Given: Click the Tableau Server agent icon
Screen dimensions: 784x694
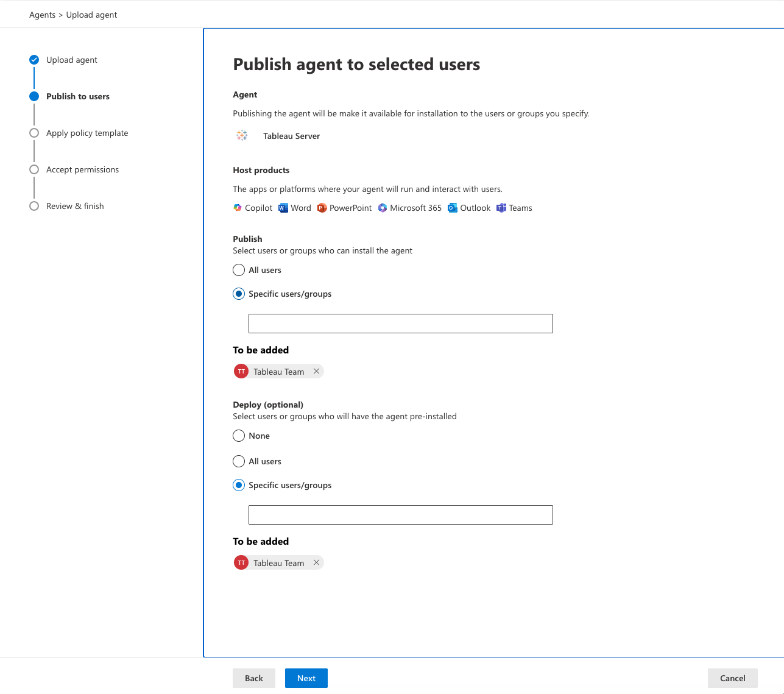Looking at the screenshot, I should point(242,135).
